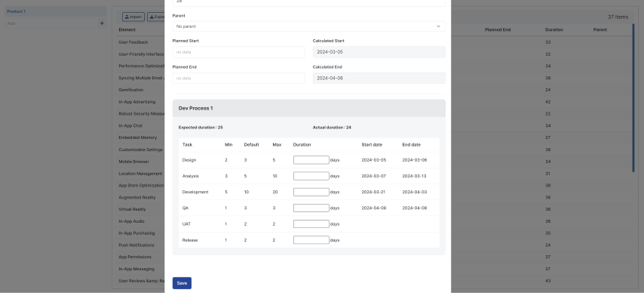Click Analysis end date 2024-03-13
This screenshot has width=644, height=293.
point(415,176)
